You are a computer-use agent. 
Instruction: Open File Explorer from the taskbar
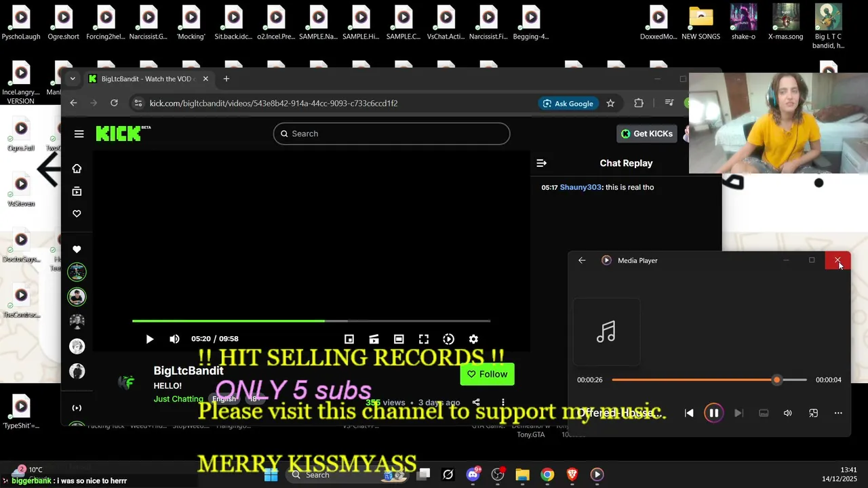click(522, 474)
